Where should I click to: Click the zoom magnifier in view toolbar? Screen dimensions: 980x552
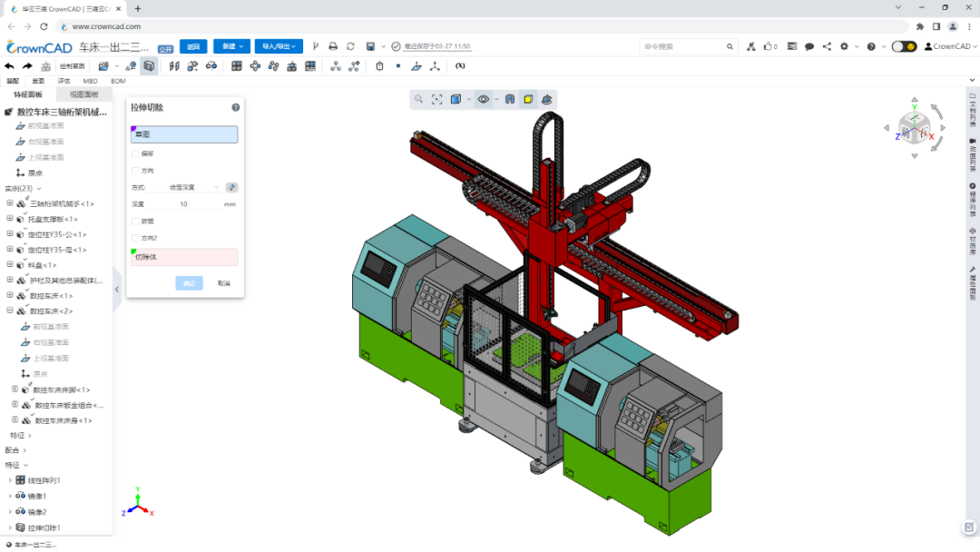click(418, 99)
